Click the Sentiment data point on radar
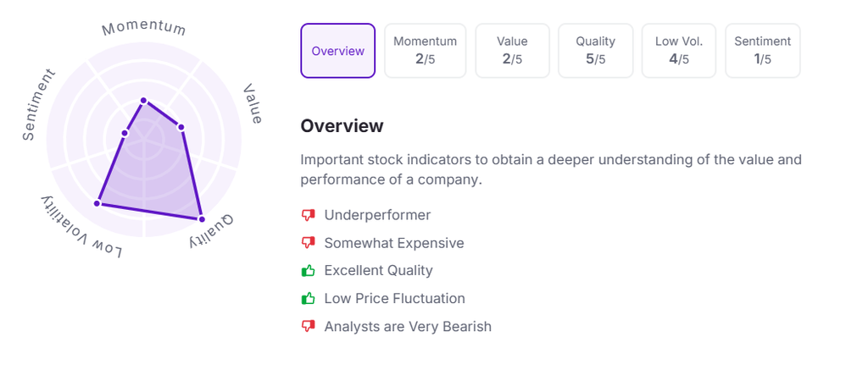Viewport: 868px width, 370px height. tap(125, 133)
